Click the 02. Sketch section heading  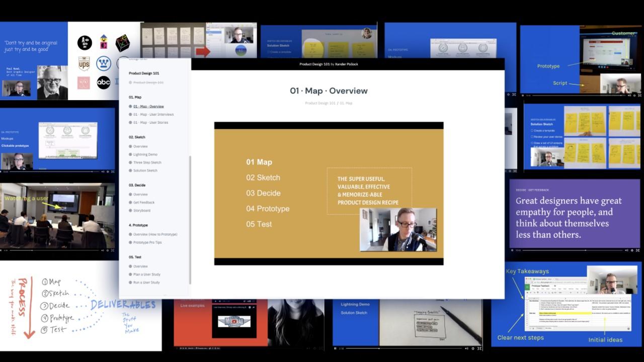click(137, 137)
